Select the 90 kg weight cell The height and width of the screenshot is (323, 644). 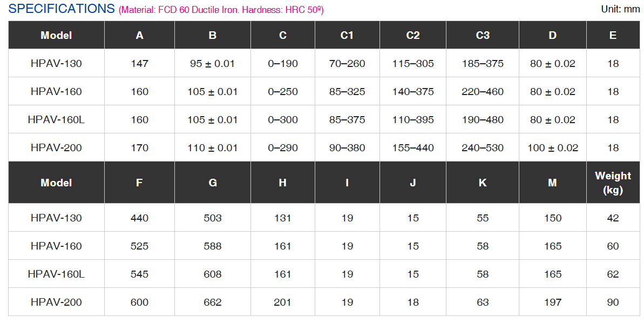[x=613, y=302]
